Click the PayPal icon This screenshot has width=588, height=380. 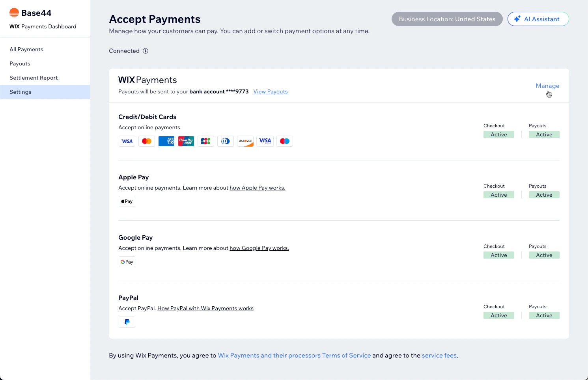pos(127,322)
